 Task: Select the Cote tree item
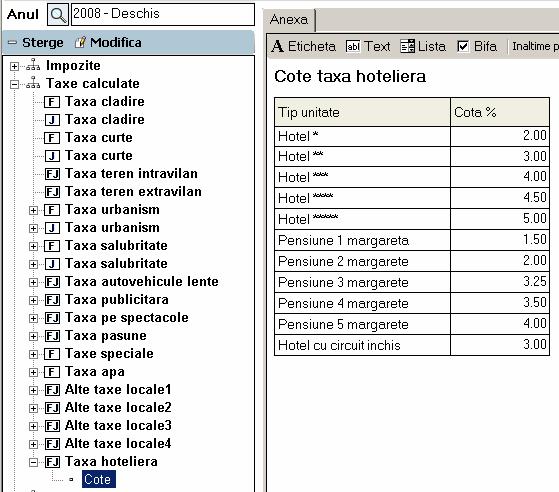pyautogui.click(x=98, y=479)
